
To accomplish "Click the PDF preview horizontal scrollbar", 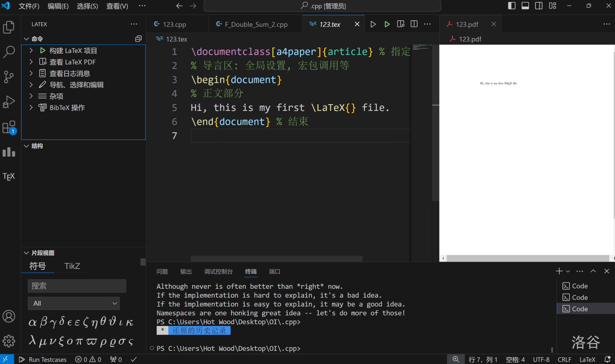I will tap(527, 258).
